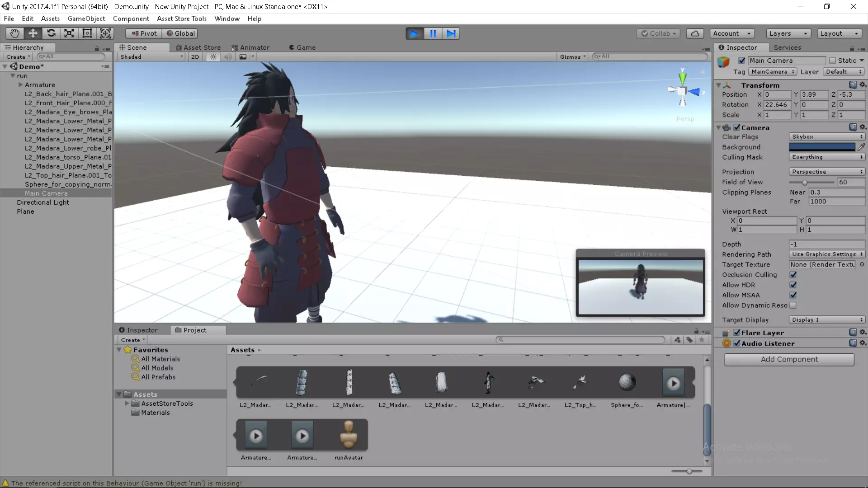Open the Camera component gear settings
Screen dimensions: 868x488
tap(863, 127)
